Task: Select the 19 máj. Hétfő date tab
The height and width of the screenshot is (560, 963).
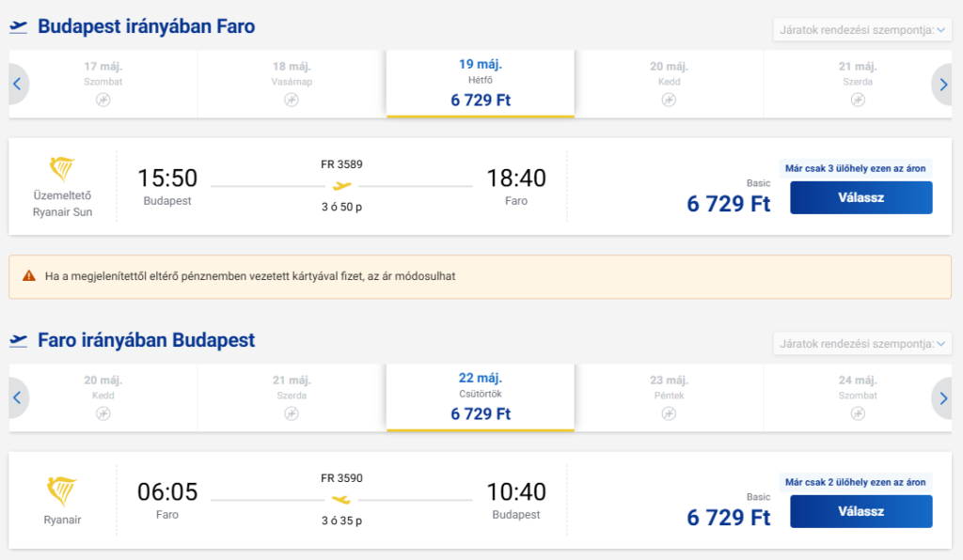Action: [481, 83]
